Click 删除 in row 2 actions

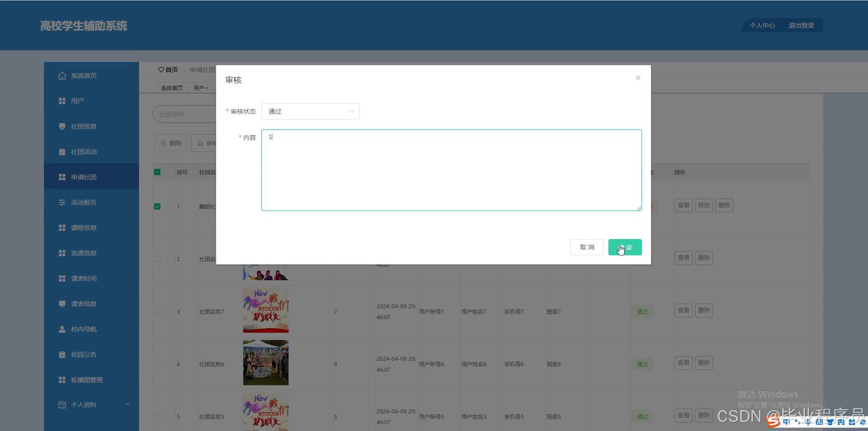704,258
